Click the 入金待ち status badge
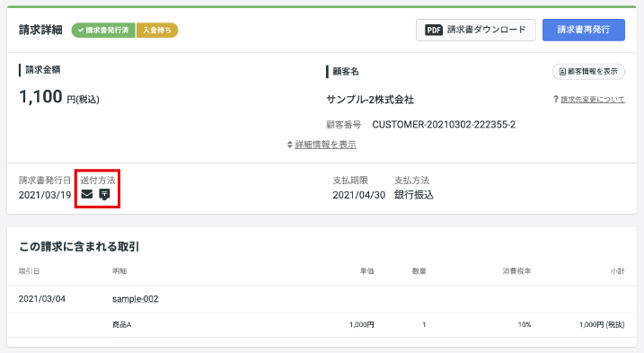 tap(157, 30)
